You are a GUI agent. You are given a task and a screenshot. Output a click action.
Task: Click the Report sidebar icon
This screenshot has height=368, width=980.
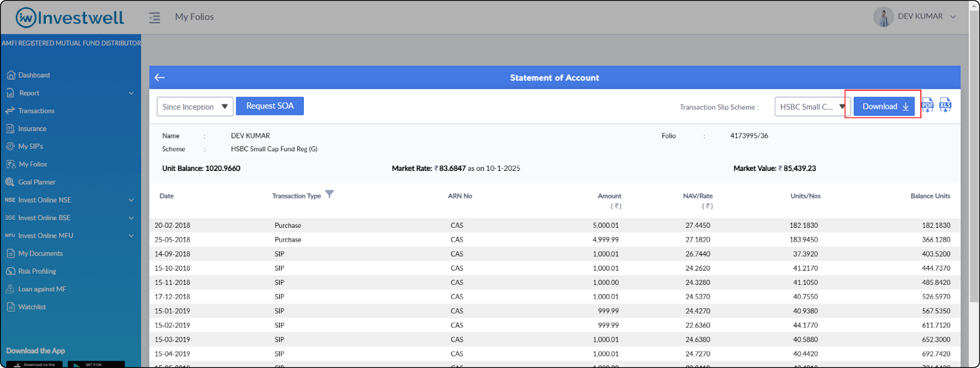tap(10, 93)
